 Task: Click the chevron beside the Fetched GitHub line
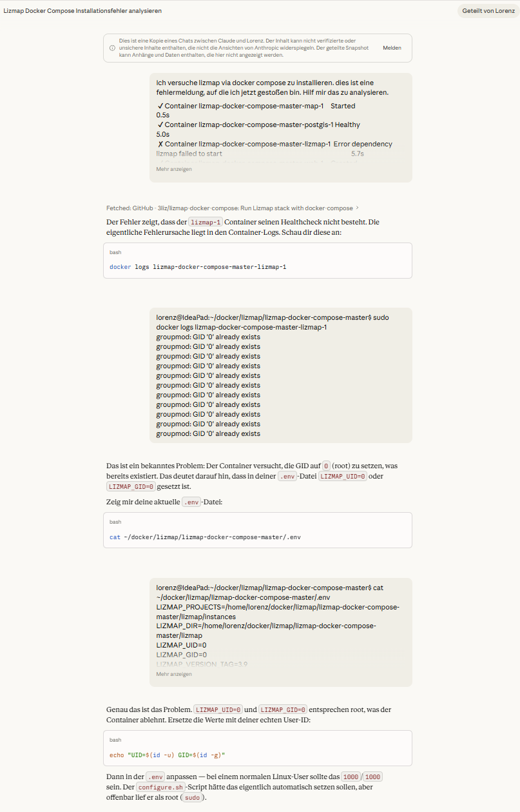tap(358, 208)
